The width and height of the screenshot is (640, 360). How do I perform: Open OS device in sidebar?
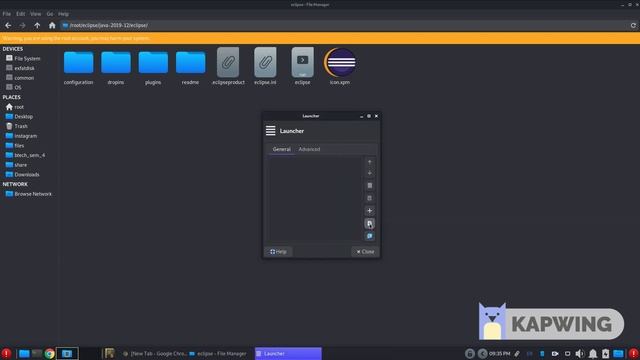pos(14,87)
